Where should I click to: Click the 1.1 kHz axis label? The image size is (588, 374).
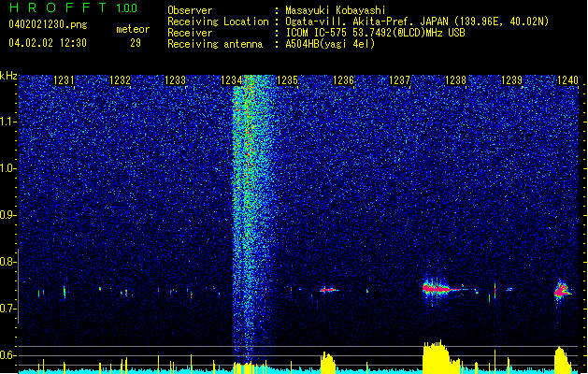pos(7,122)
